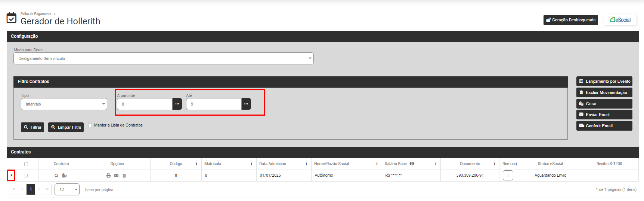Click the printer icon in the Opções column

[x=108, y=176]
